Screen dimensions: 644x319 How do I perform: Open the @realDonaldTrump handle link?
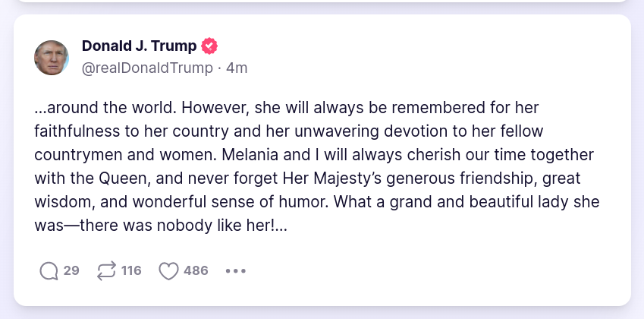tap(147, 68)
